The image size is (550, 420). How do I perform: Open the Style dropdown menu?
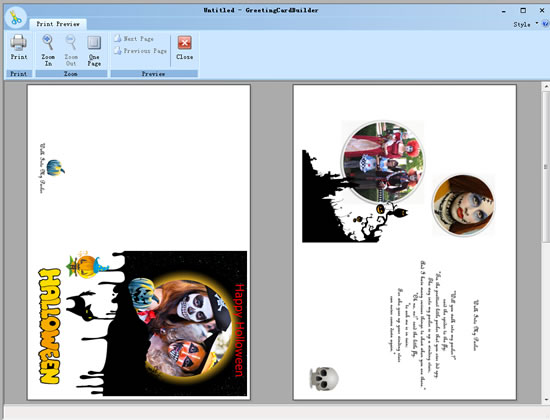coord(525,24)
